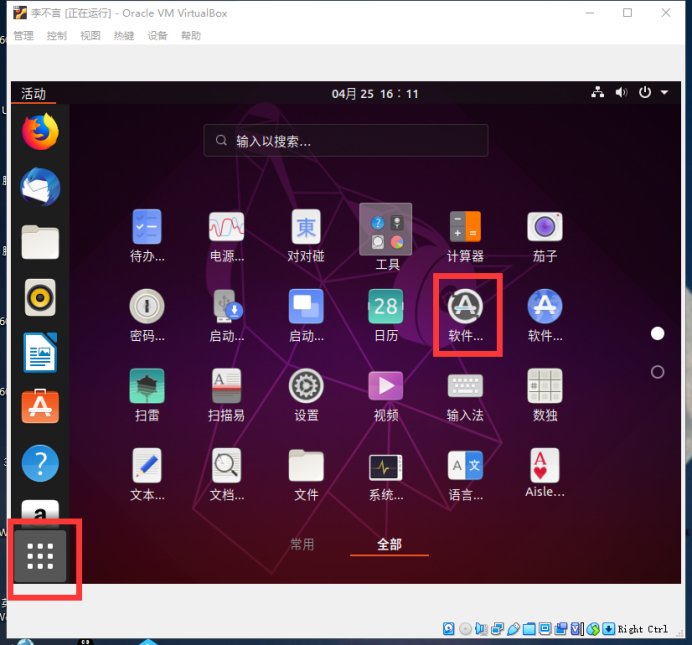Open VirtualBox 管理 menu
This screenshot has width=692, height=645.
23,36
